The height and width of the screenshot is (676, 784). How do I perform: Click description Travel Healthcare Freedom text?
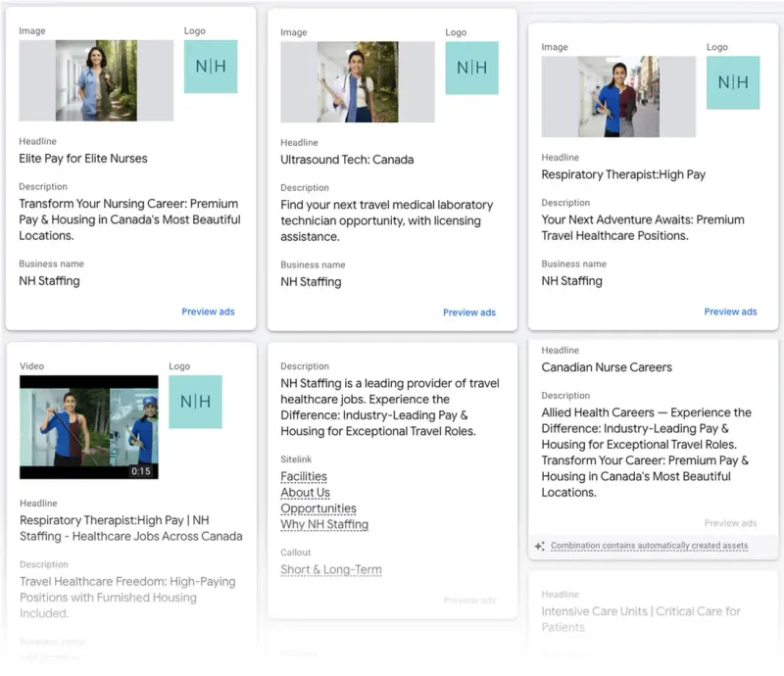pos(127,597)
